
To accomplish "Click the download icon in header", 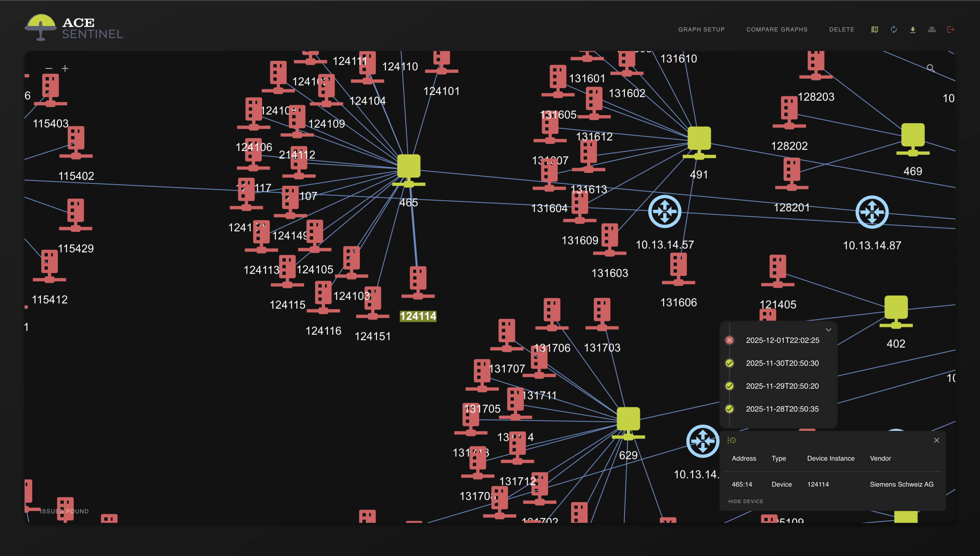I will (x=913, y=29).
